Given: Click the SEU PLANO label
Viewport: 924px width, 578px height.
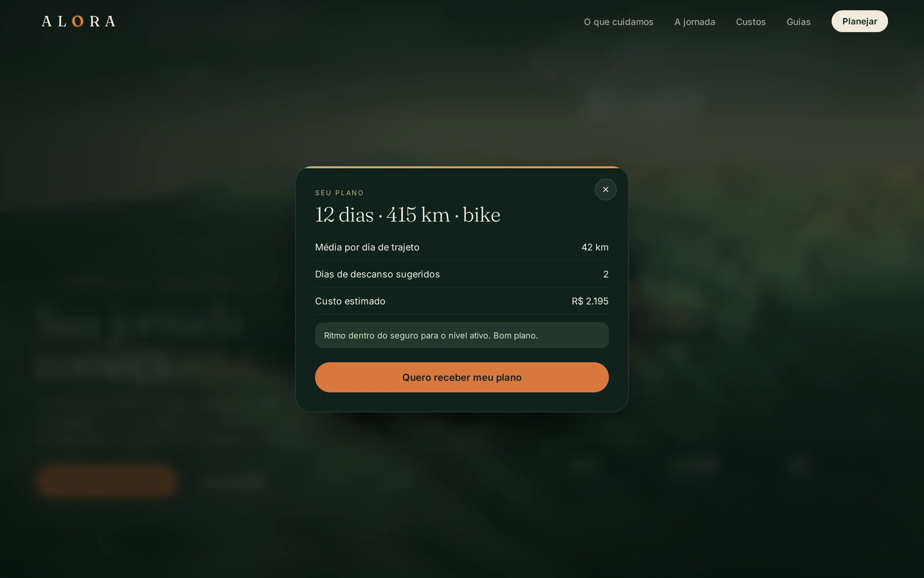Looking at the screenshot, I should tap(339, 193).
